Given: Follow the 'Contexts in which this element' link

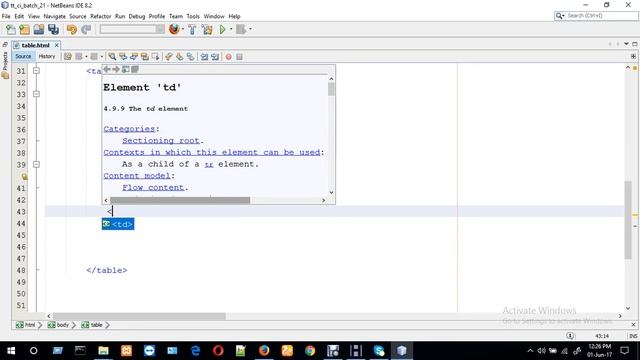Looking at the screenshot, I should [211, 152].
